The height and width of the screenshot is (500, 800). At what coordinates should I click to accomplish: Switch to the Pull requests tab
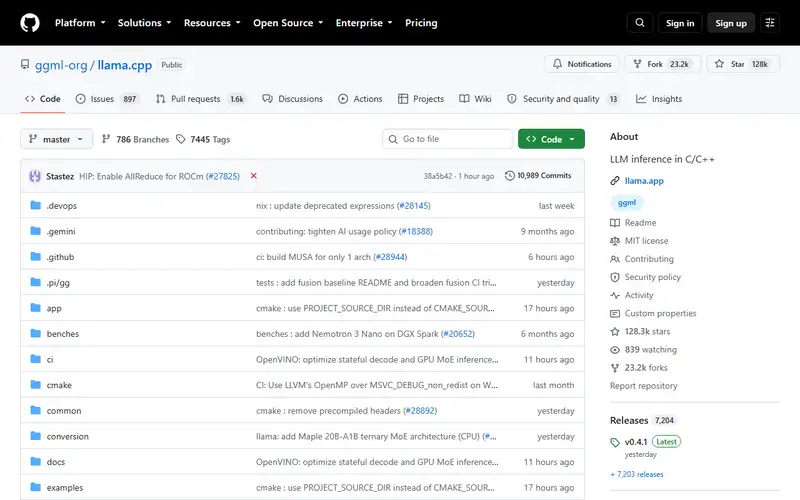click(201, 99)
